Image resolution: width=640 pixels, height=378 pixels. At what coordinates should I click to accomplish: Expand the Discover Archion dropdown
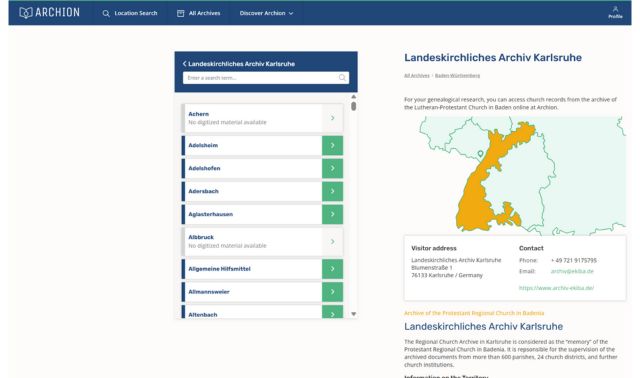(266, 13)
